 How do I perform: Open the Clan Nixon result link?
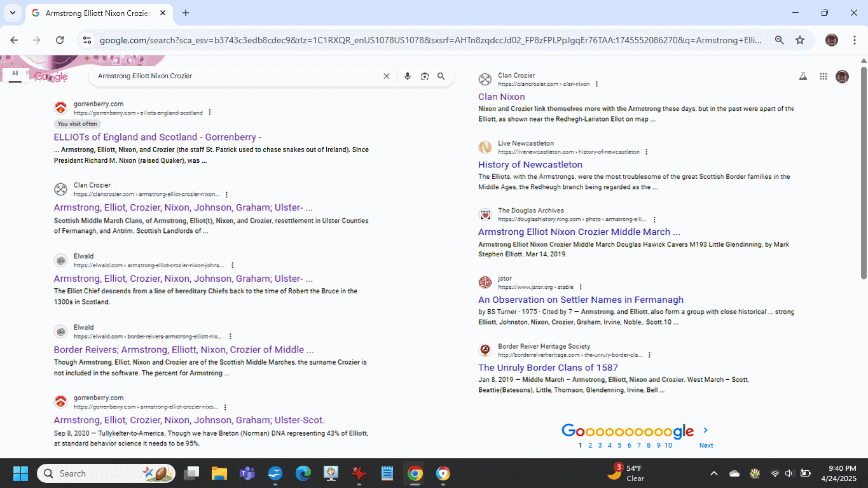[502, 97]
